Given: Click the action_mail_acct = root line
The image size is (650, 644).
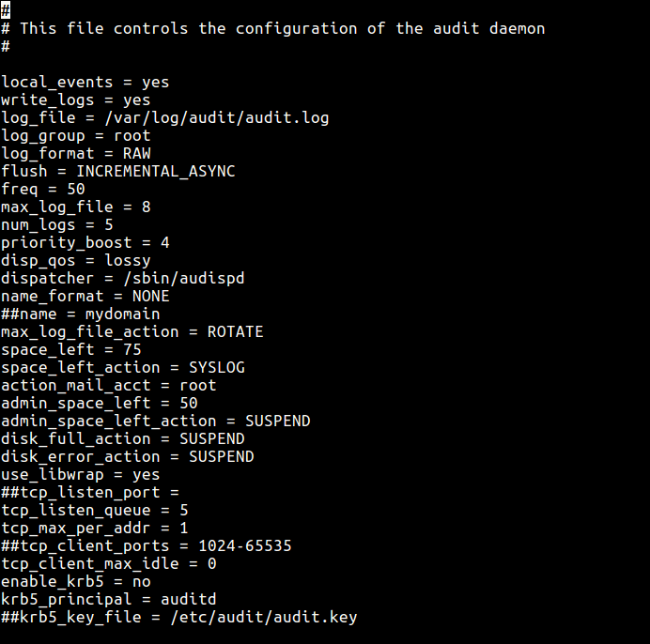Looking at the screenshot, I should pyautogui.click(x=108, y=385).
